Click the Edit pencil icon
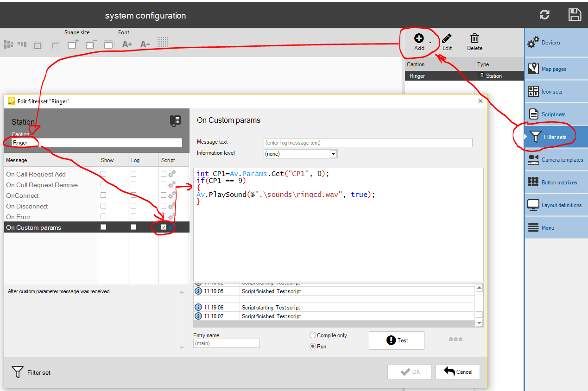588x391 pixels. [x=447, y=39]
